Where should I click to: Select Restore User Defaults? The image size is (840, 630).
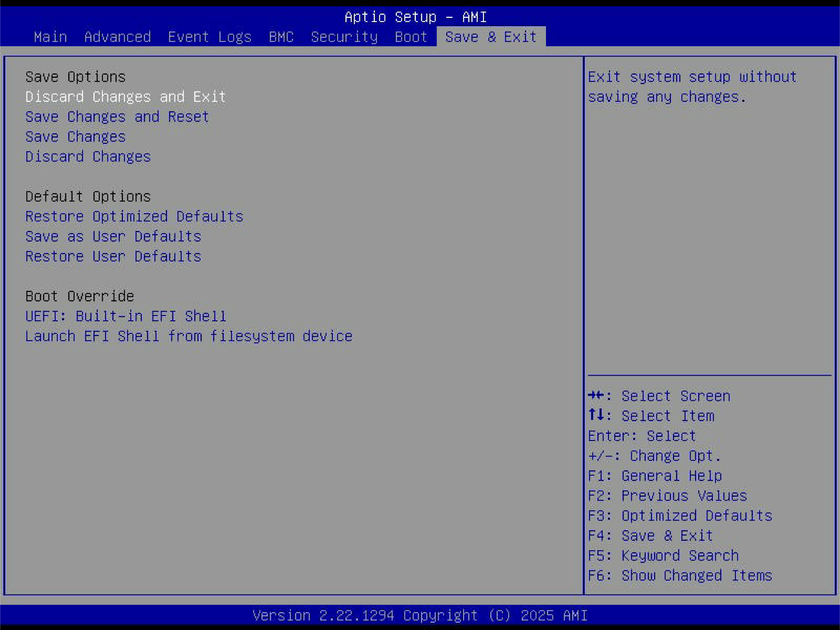[113, 257]
